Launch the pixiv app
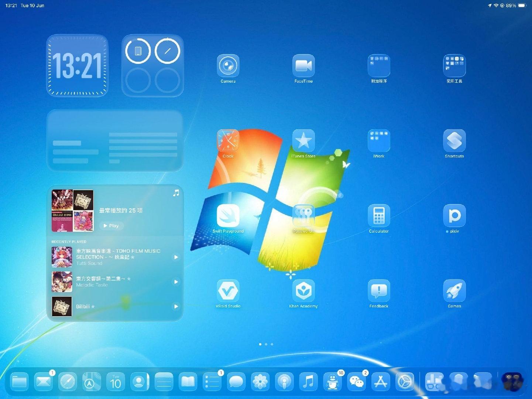The width and height of the screenshot is (532, 399). tap(454, 215)
